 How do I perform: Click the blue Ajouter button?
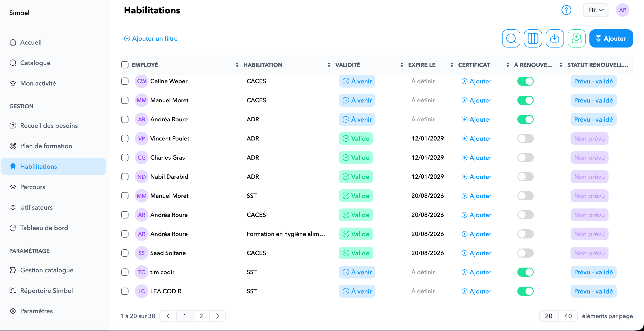click(611, 38)
